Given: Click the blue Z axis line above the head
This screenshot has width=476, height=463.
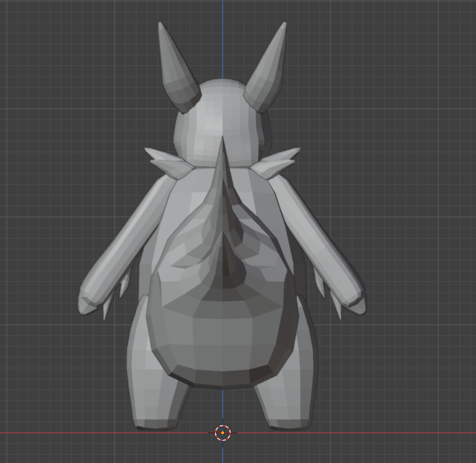Looking at the screenshot, I should coord(222,37).
